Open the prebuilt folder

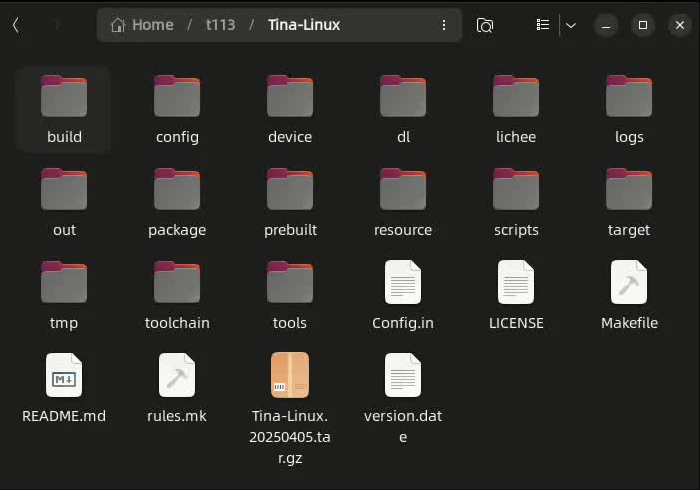click(x=290, y=190)
